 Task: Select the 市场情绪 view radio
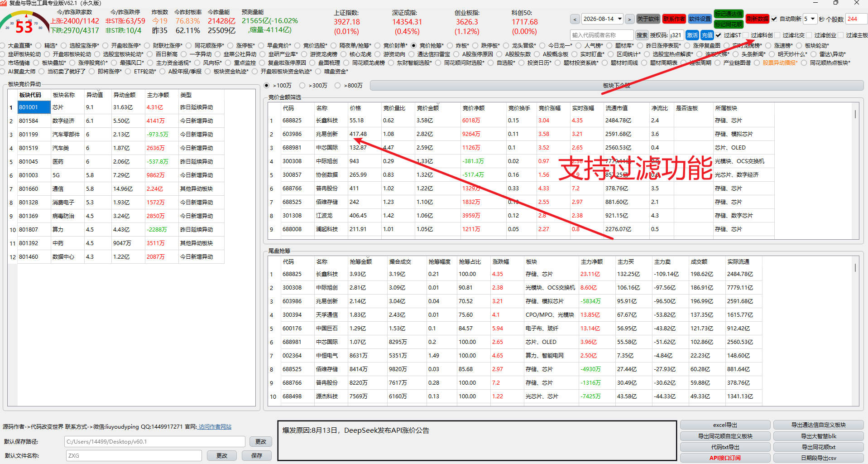(x=3, y=63)
